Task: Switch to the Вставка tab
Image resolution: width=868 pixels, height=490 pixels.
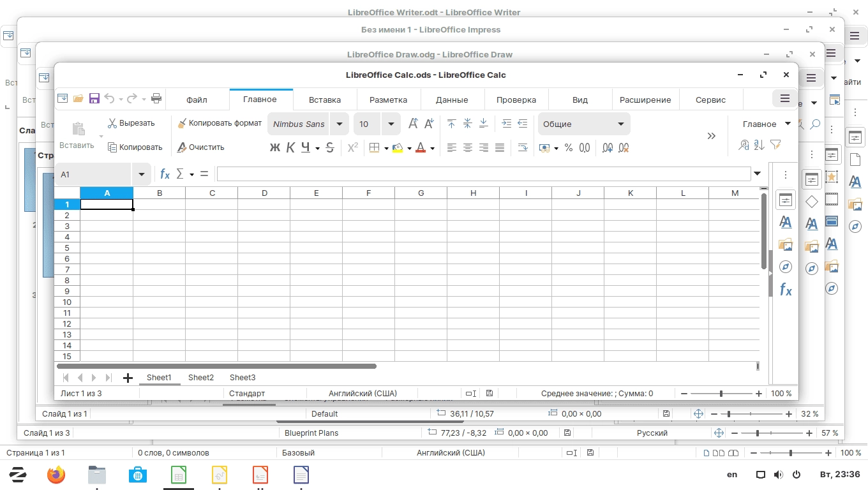Action: click(325, 100)
